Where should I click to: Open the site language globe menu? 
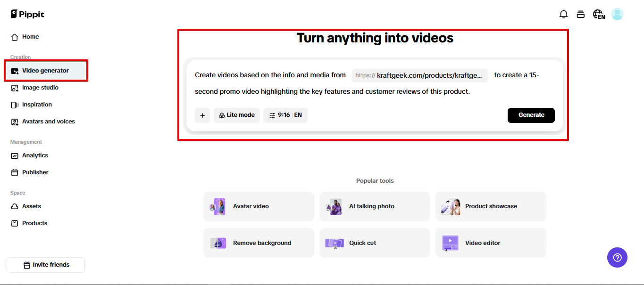598,14
